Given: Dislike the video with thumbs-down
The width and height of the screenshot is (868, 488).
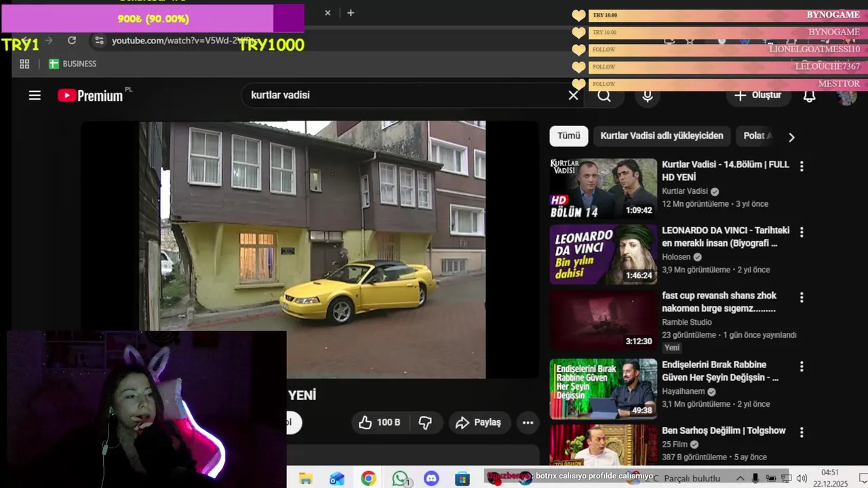Looking at the screenshot, I should coord(425,422).
